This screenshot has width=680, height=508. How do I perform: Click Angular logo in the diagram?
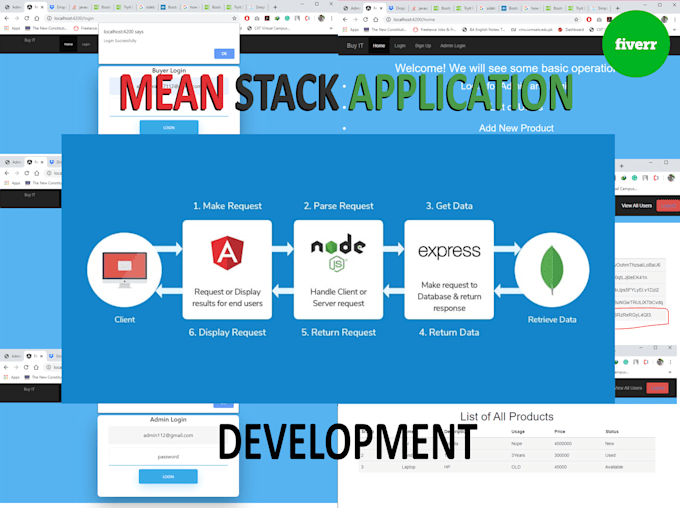coord(227,253)
